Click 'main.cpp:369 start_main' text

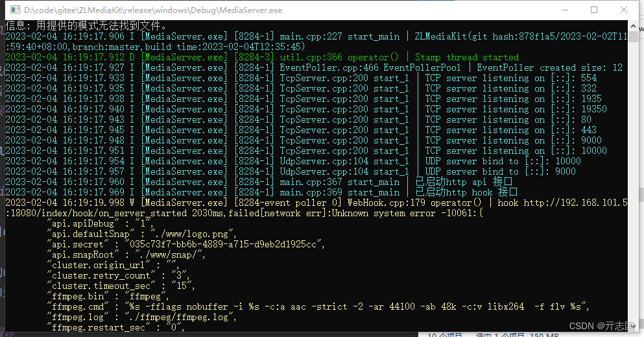click(x=340, y=192)
